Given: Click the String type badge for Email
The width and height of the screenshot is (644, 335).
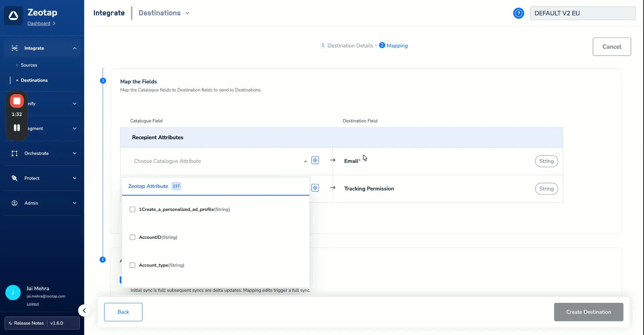Looking at the screenshot, I should click(x=546, y=161).
